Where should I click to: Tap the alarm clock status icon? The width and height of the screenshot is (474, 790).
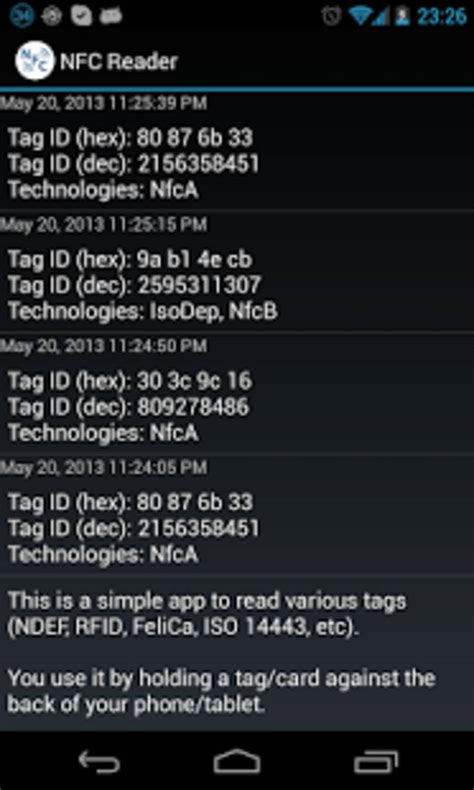point(331,16)
